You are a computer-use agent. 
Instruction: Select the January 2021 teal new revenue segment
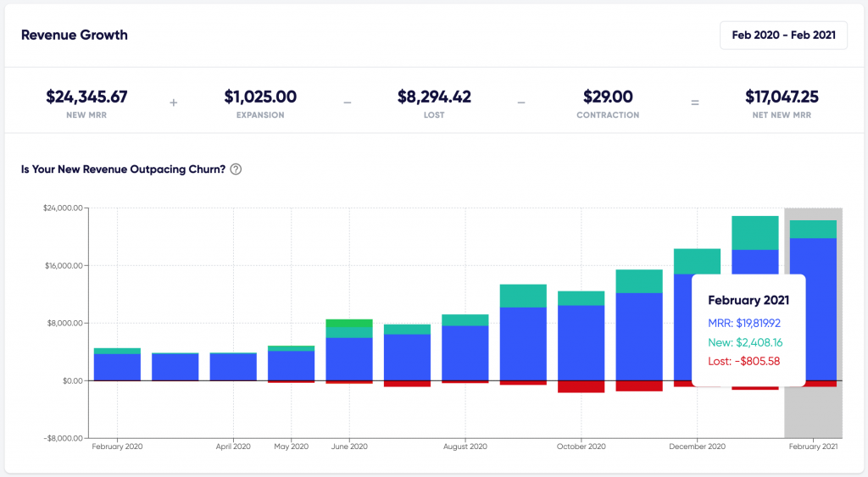(755, 233)
